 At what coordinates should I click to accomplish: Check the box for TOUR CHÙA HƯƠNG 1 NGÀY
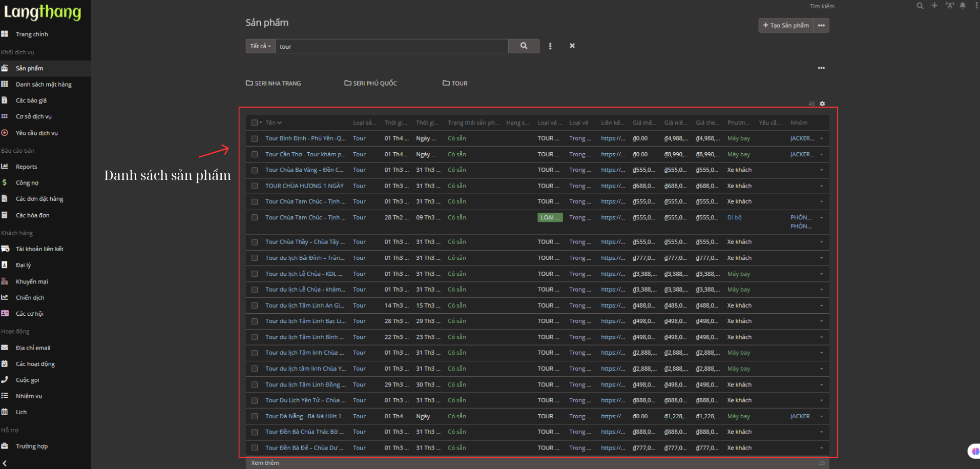(x=255, y=186)
